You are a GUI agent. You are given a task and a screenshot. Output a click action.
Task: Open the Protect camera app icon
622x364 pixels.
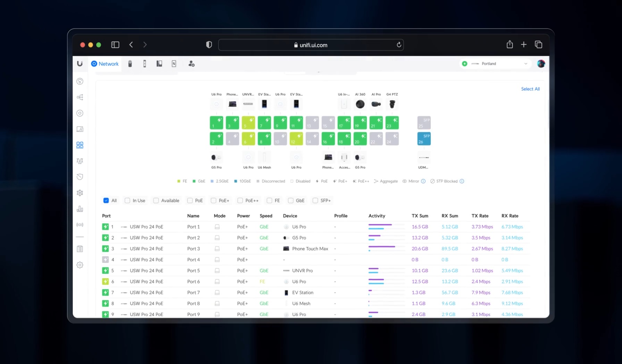[x=130, y=64]
